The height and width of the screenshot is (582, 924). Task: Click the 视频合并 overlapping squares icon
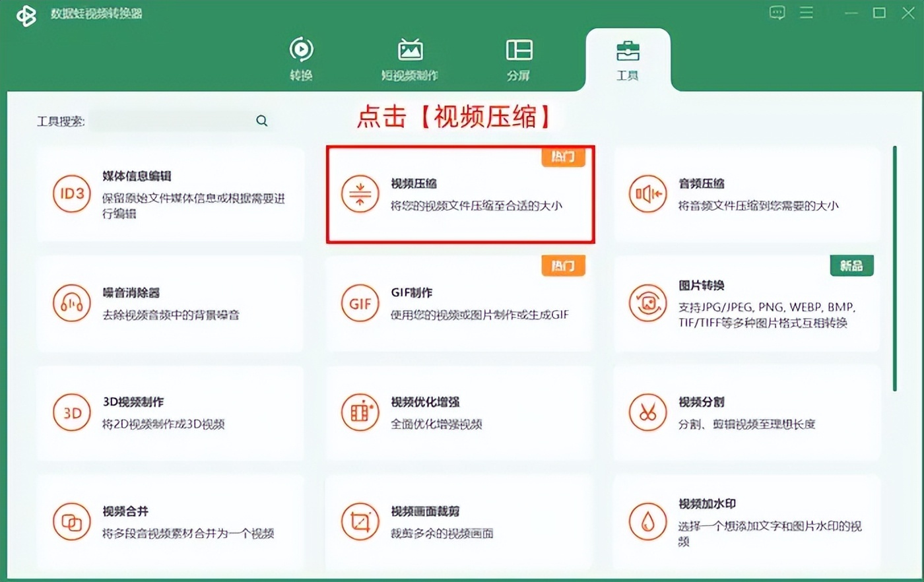click(x=71, y=522)
